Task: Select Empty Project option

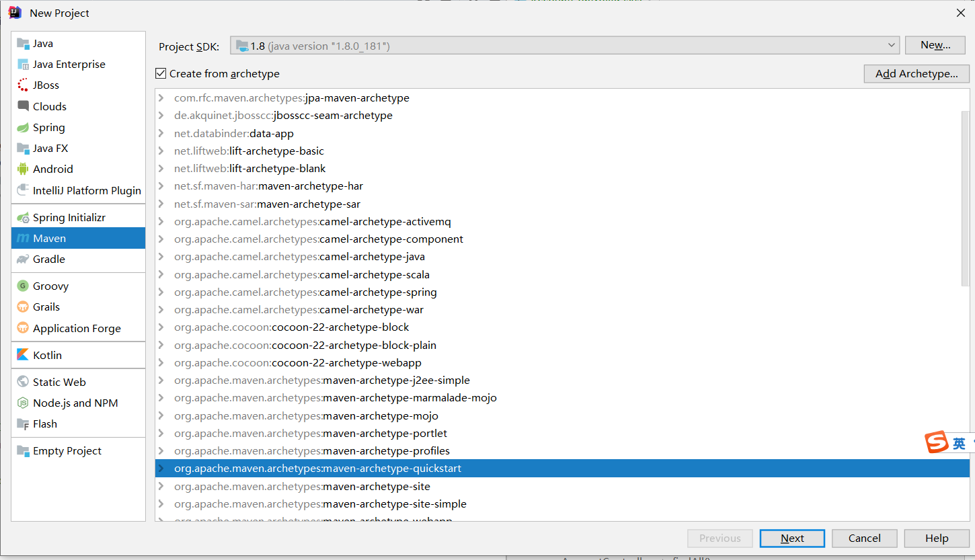Action: (78, 451)
